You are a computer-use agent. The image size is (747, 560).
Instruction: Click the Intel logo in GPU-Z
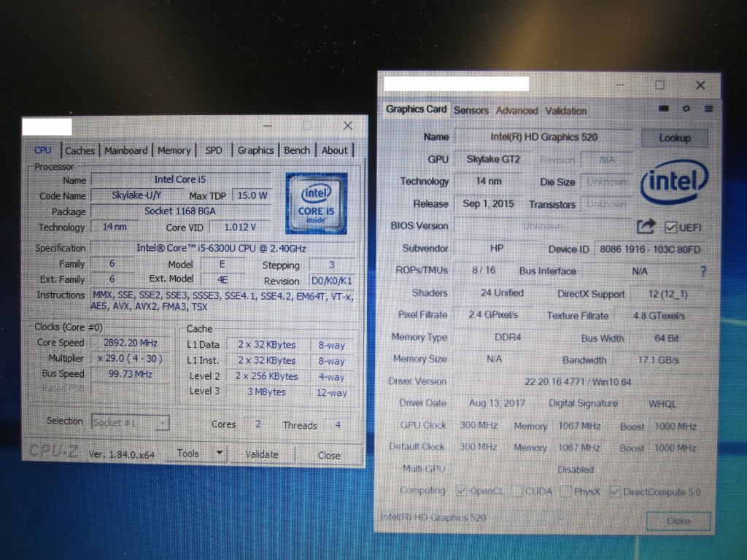674,182
